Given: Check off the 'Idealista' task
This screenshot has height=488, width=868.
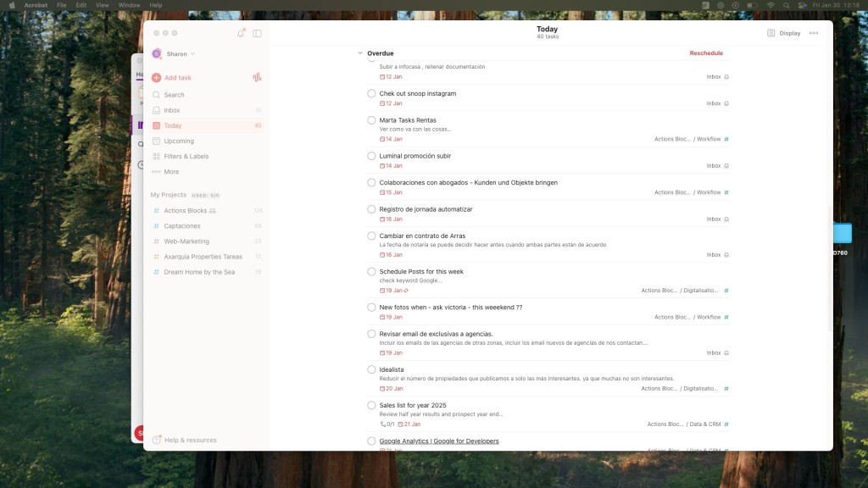Looking at the screenshot, I should pos(371,369).
